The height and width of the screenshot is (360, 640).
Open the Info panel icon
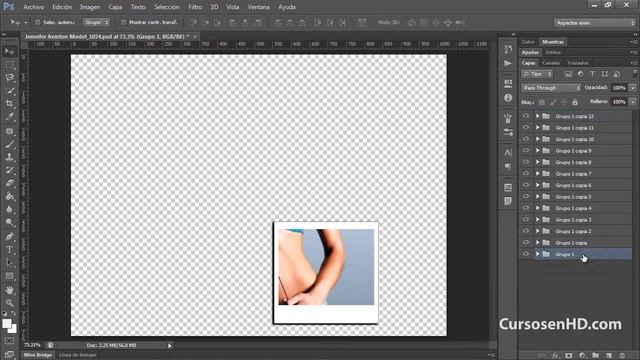[508, 98]
